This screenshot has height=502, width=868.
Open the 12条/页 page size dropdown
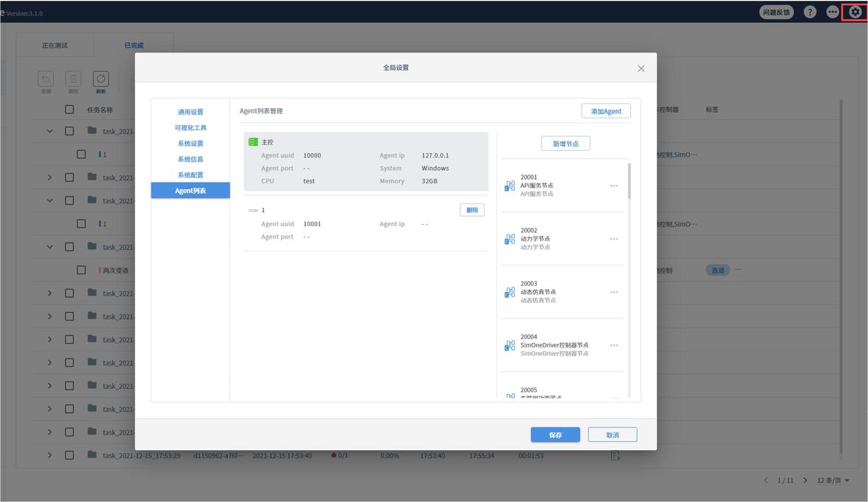click(833, 481)
